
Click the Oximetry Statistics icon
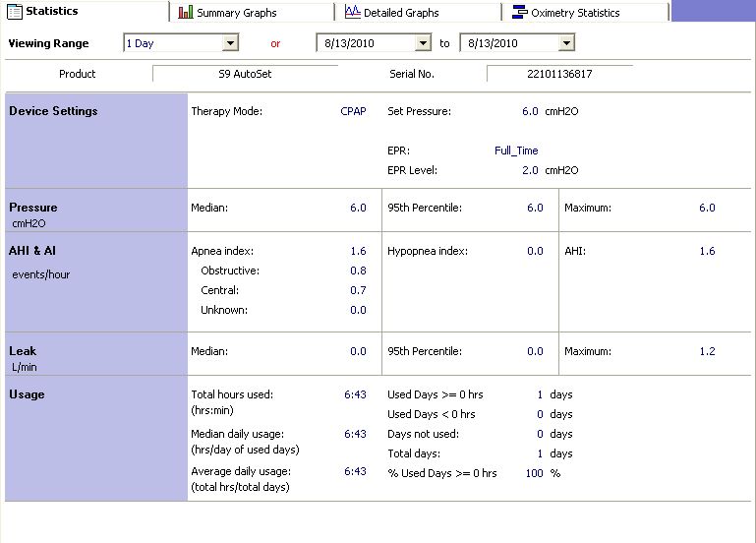[519, 13]
